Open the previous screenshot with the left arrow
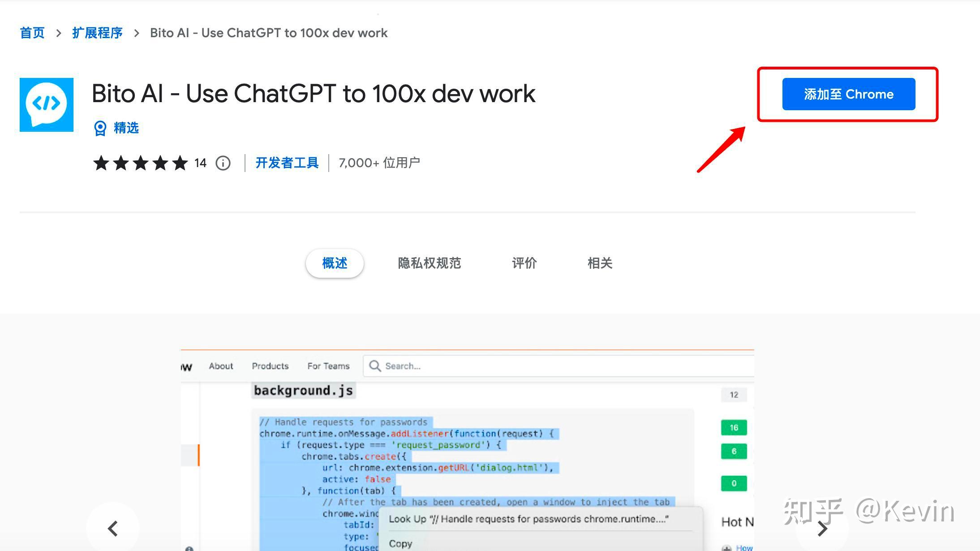This screenshot has width=980, height=551. pos(113,529)
